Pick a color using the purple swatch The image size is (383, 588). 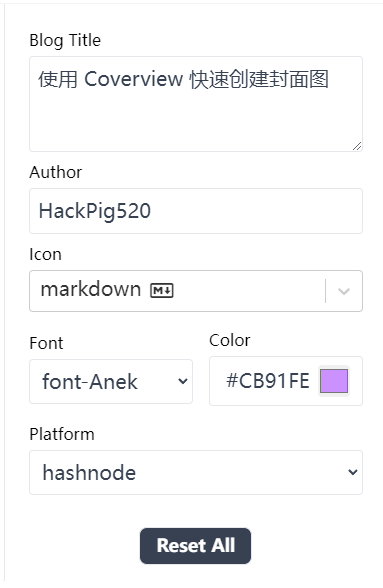pyautogui.click(x=334, y=381)
